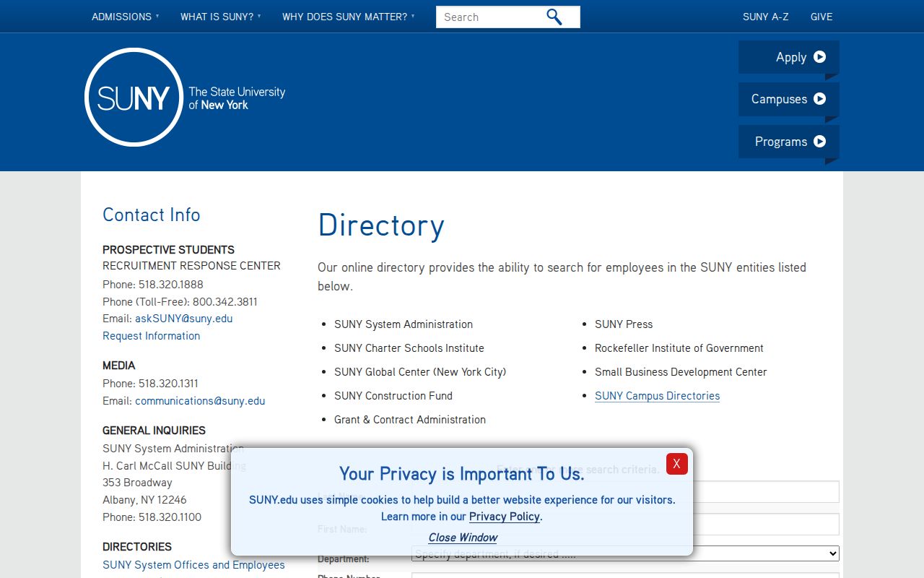Viewport: 924px width, 578px height.
Task: Open Request Information link
Action: [x=151, y=336]
